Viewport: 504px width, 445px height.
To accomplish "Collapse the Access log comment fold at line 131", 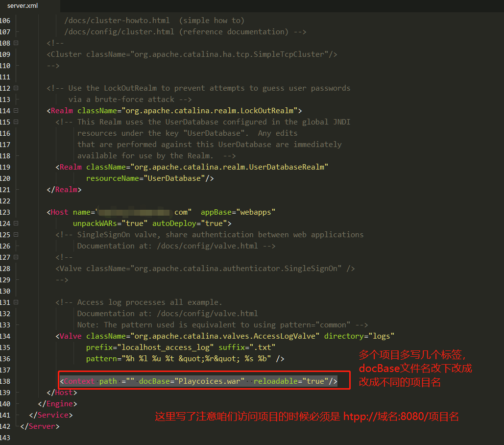I will pyautogui.click(x=16, y=302).
